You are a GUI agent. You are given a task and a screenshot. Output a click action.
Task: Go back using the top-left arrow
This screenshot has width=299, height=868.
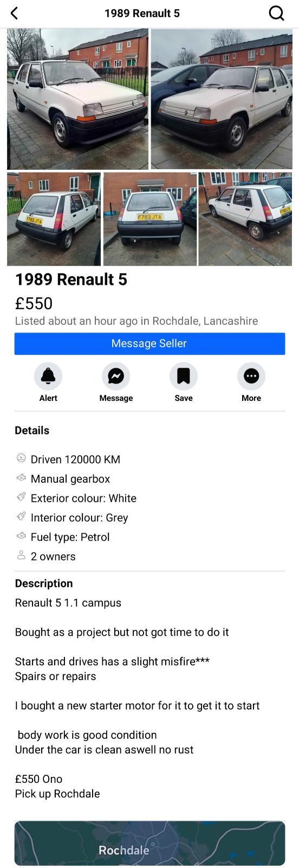pos(15,13)
